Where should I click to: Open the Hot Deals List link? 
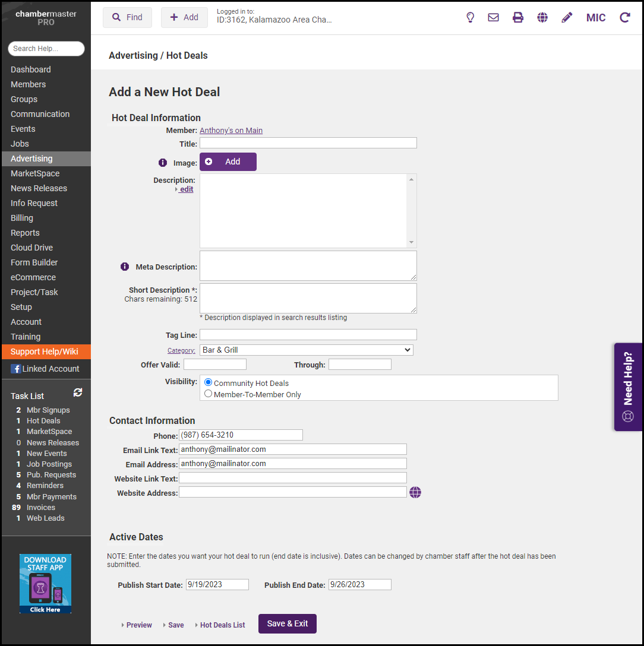click(222, 625)
